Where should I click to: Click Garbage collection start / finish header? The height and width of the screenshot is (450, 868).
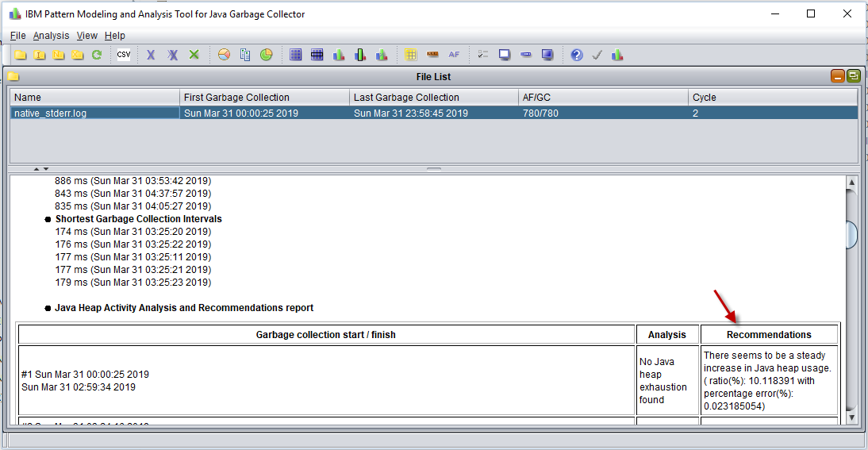(325, 335)
